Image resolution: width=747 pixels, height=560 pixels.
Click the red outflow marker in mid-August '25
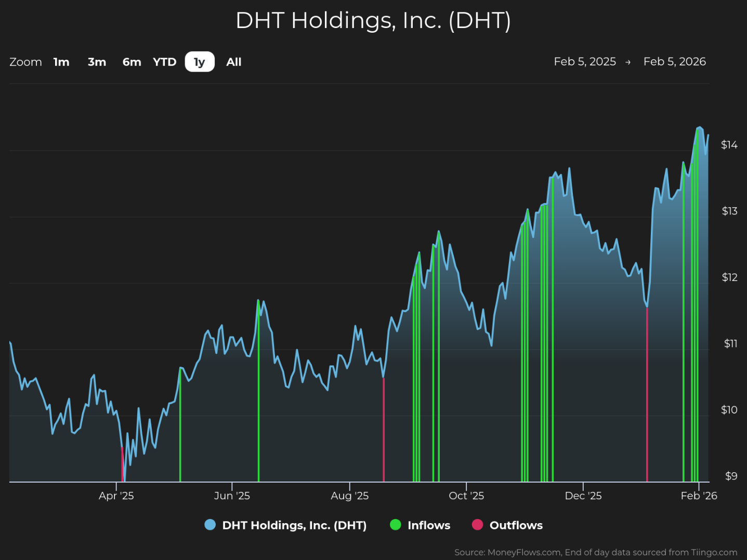tap(384, 430)
